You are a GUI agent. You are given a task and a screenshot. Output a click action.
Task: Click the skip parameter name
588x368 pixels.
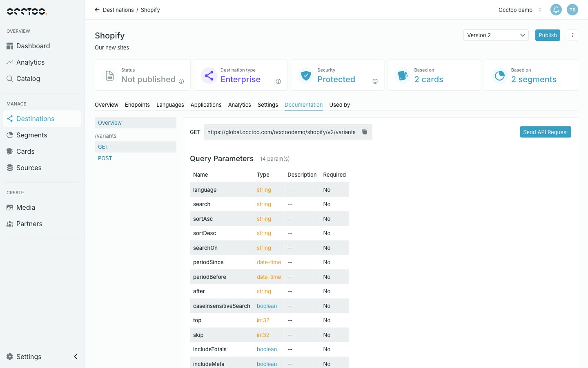(x=198, y=335)
